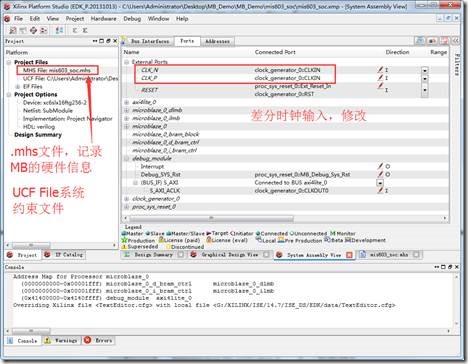
Task: Expand the Elf Files node
Action: pyautogui.click(x=18, y=86)
